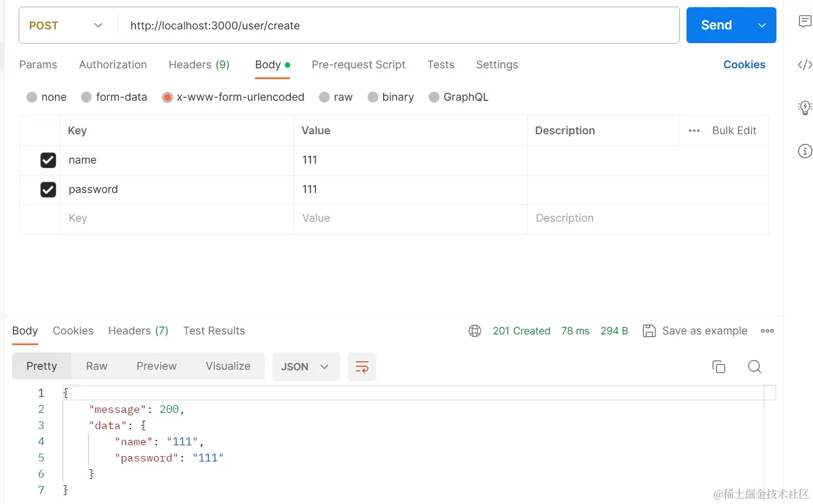Click the "name": "111" response line
The height and width of the screenshot is (504, 813).
click(x=159, y=442)
